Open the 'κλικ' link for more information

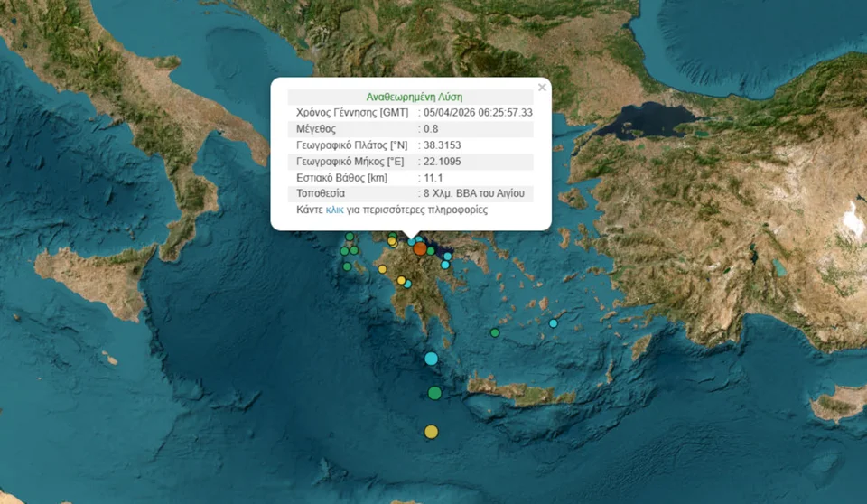[334, 210]
